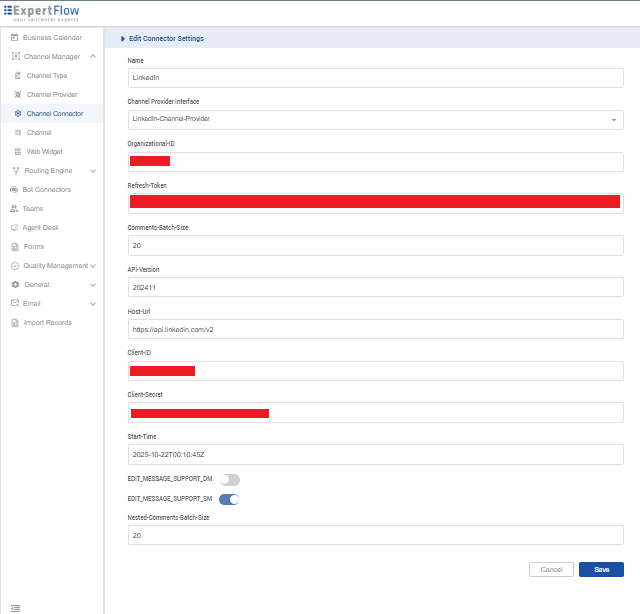Image resolution: width=640 pixels, height=614 pixels.
Task: Expand the Quality Management menu
Action: pos(92,266)
